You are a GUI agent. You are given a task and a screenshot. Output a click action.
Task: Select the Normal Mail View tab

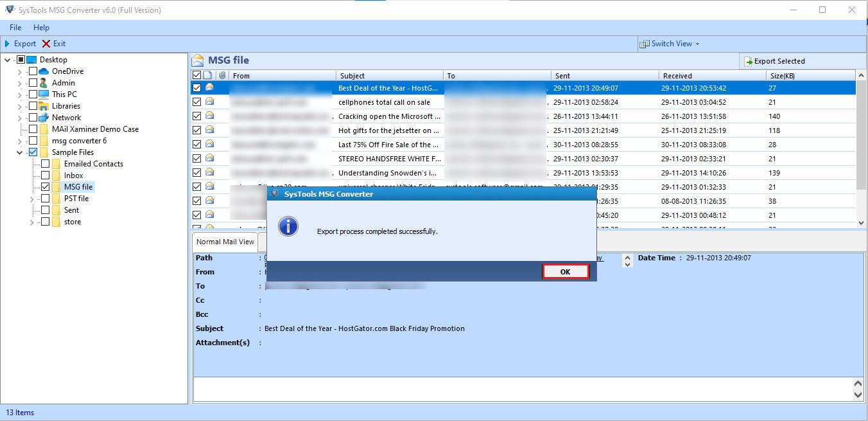tap(225, 242)
